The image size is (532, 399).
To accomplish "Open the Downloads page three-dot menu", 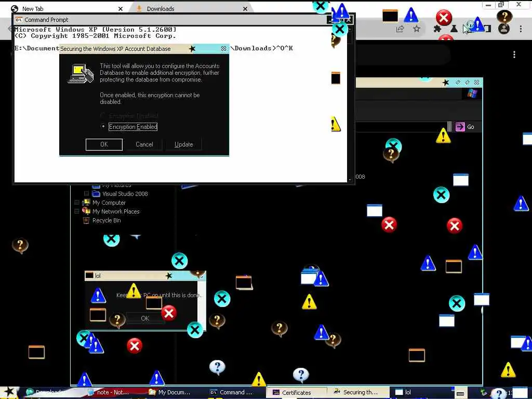I will click(x=514, y=55).
